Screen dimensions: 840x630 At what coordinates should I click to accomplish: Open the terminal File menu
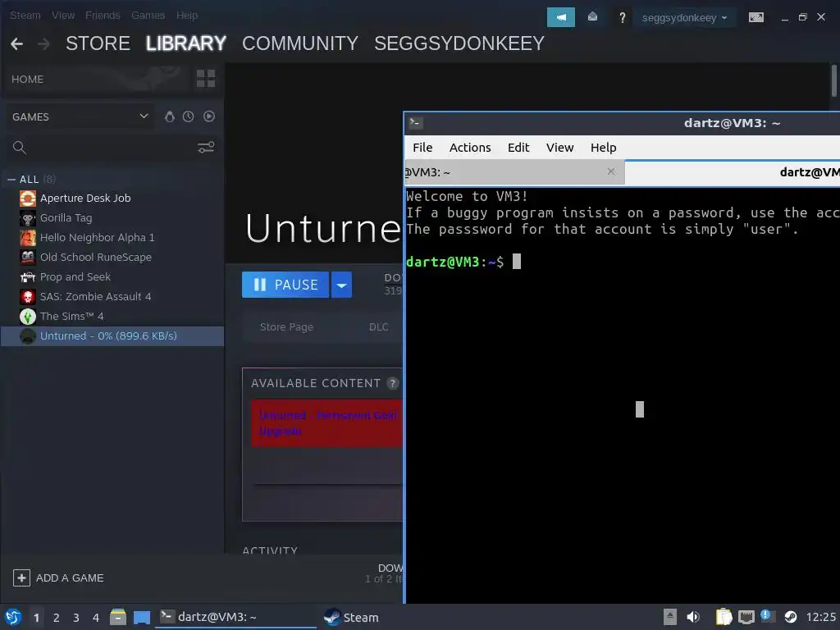coord(422,148)
